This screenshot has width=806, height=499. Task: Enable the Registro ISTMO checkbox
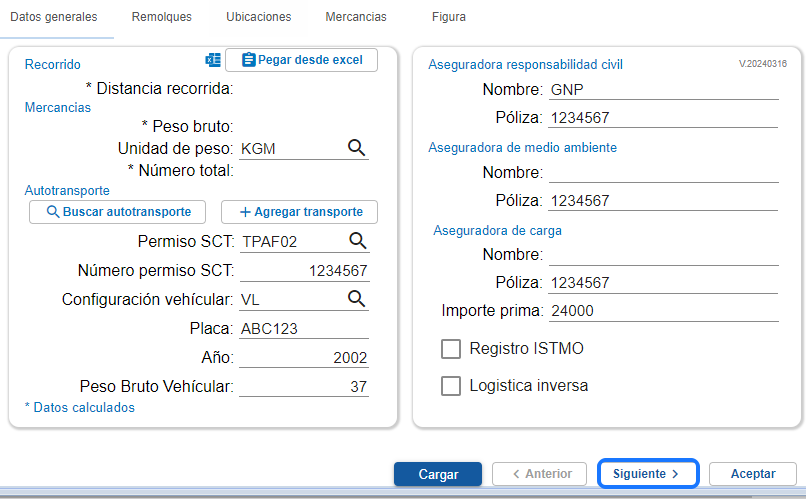[451, 349]
